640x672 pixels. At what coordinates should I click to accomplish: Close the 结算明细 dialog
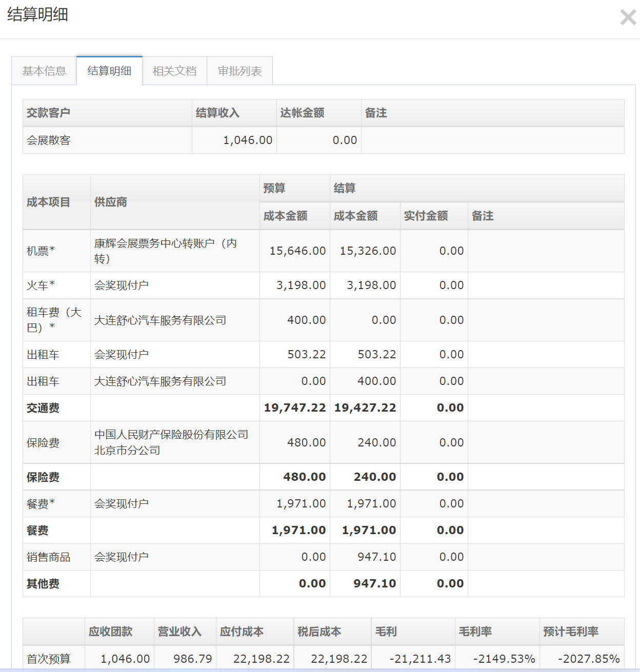[628, 17]
